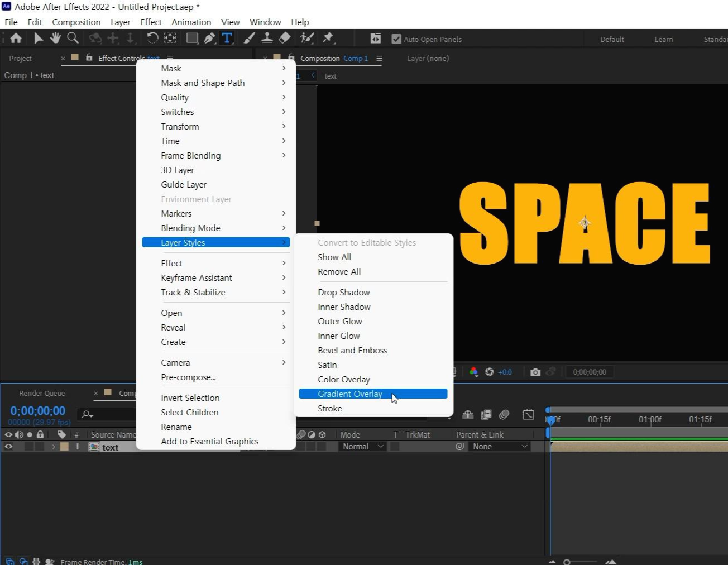Click the parent pick whip for text layer

[460, 447]
